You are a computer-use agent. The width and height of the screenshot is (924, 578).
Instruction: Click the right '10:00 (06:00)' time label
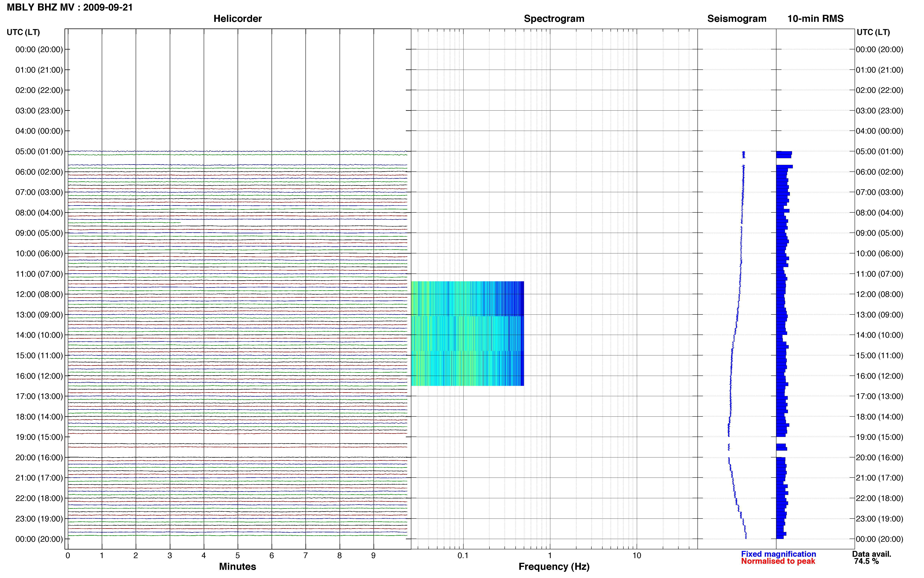(x=879, y=253)
